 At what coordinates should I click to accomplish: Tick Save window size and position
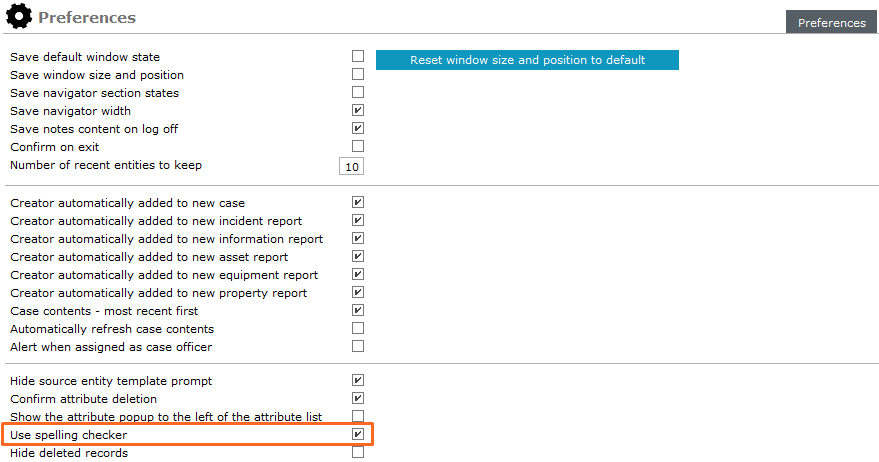coord(358,75)
